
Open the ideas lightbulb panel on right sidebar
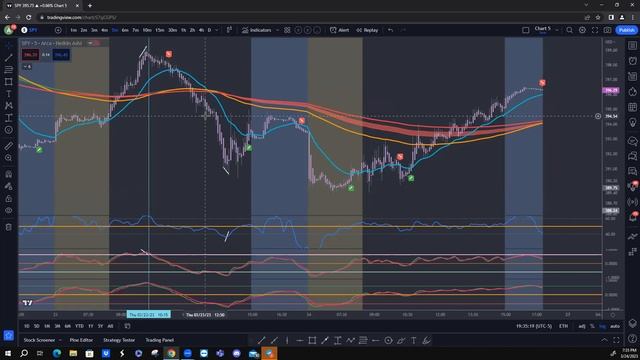(633, 122)
